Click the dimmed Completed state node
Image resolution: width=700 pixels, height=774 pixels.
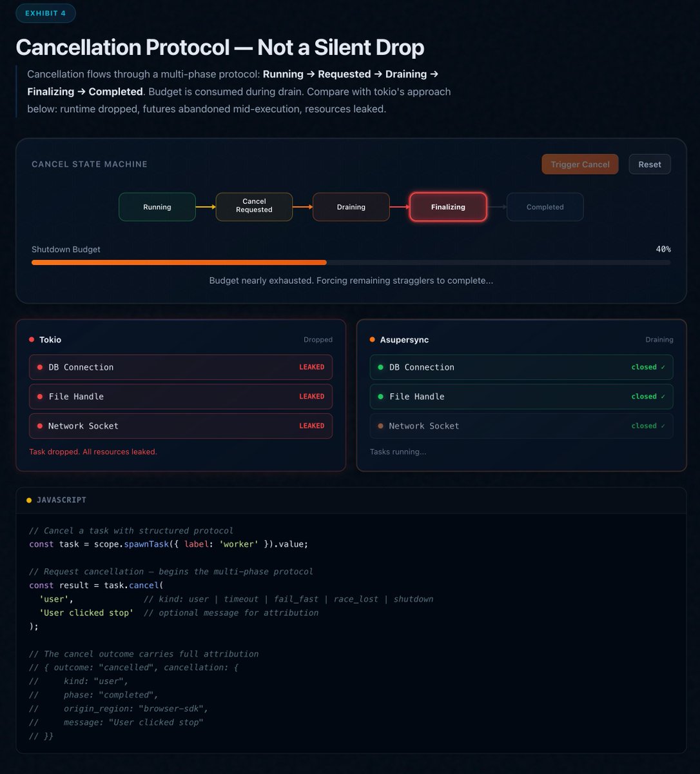point(545,207)
